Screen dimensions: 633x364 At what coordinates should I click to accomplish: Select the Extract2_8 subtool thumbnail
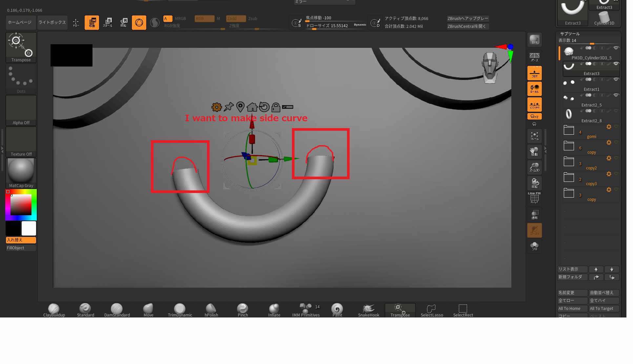click(569, 114)
